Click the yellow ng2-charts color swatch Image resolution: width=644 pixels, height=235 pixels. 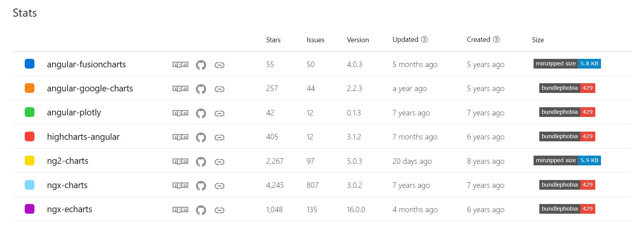[29, 161]
